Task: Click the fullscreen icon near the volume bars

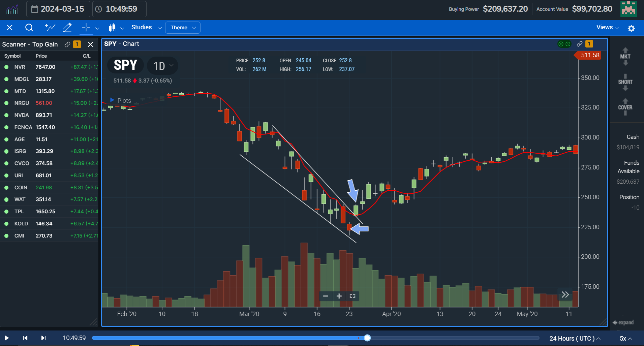Action: tap(352, 296)
